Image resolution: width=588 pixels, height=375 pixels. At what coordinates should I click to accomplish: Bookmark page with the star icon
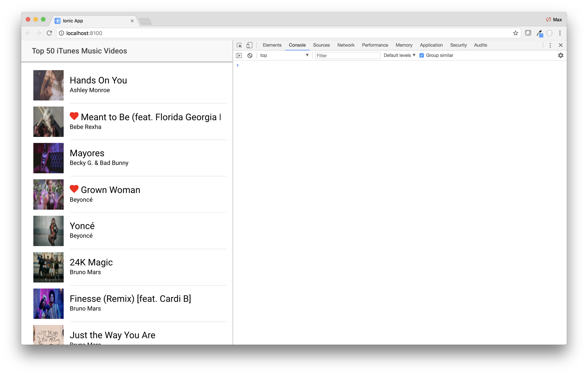pyautogui.click(x=515, y=33)
